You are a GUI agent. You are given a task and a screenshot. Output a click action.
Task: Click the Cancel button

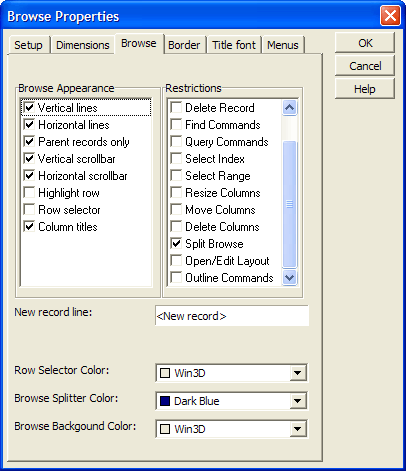(365, 66)
